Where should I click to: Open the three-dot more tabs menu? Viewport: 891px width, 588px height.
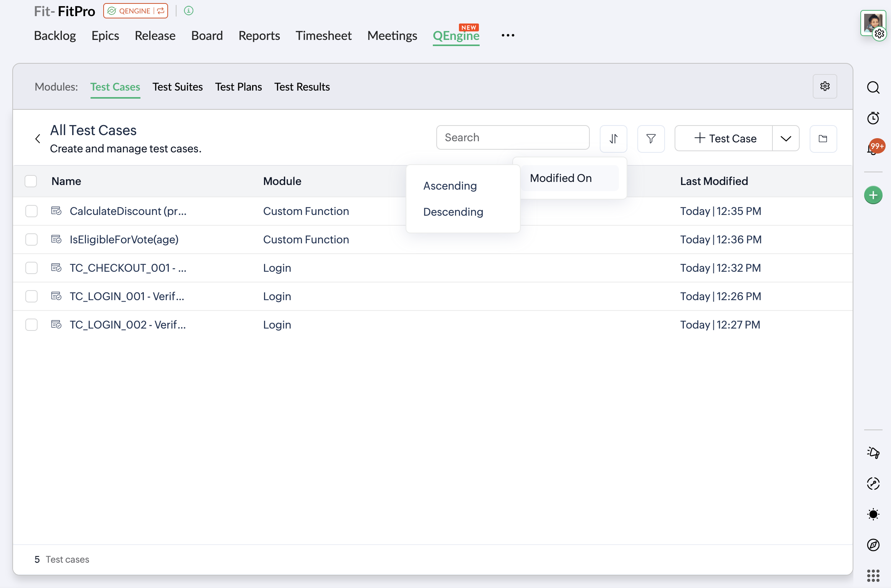pos(508,35)
